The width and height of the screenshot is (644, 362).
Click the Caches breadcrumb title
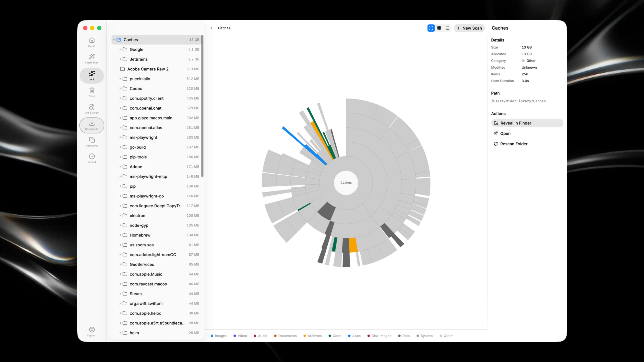[224, 28]
